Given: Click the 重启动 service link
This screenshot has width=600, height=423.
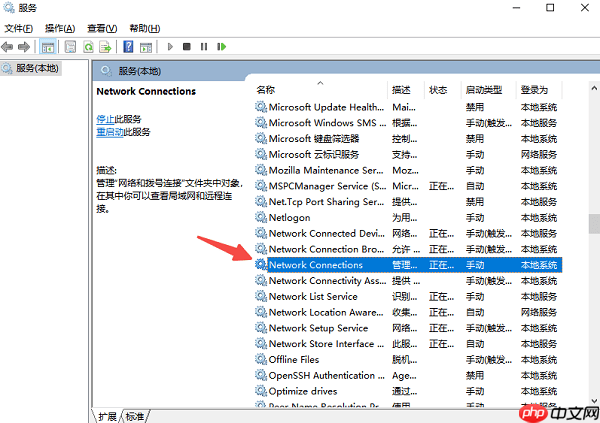Looking at the screenshot, I should tap(110, 132).
